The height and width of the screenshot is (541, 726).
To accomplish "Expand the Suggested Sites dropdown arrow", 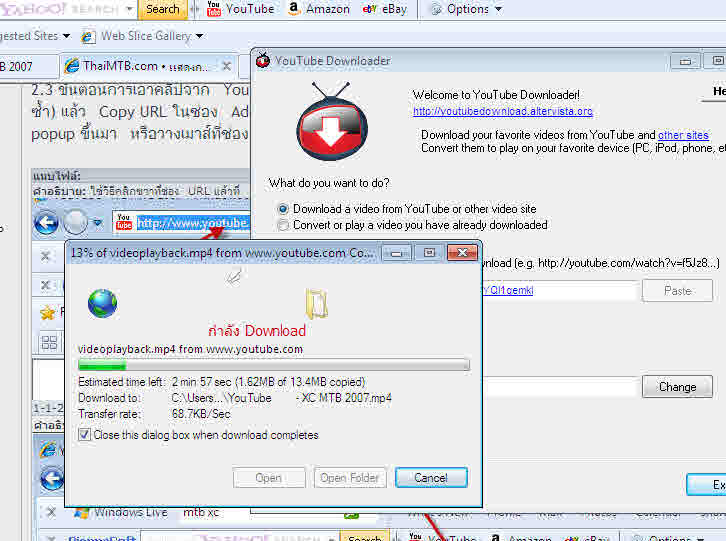I will 66,36.
